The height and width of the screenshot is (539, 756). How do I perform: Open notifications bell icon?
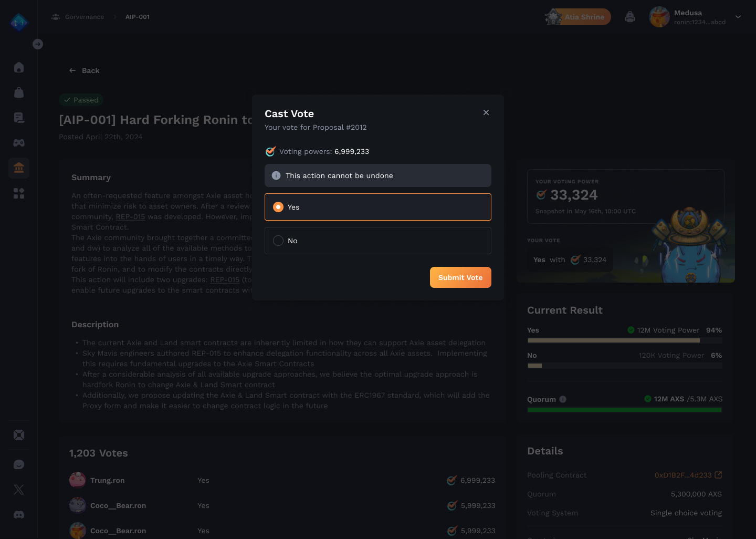(630, 17)
